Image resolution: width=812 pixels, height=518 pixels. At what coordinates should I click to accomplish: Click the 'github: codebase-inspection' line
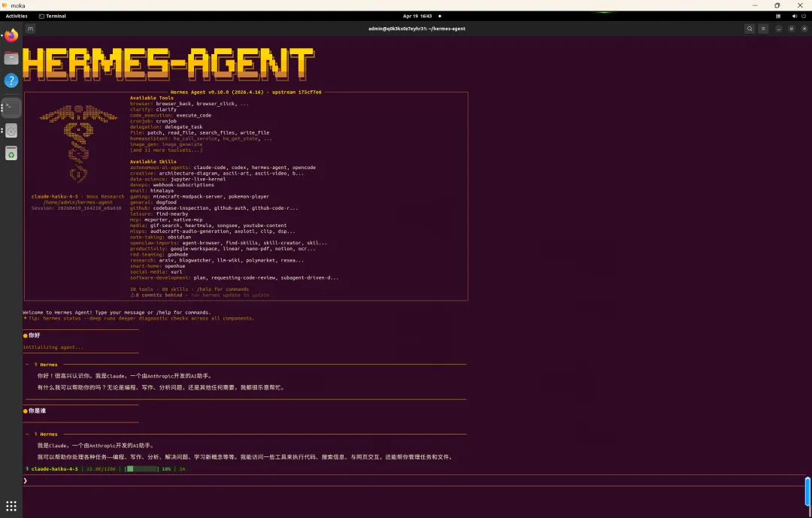pyautogui.click(x=214, y=208)
